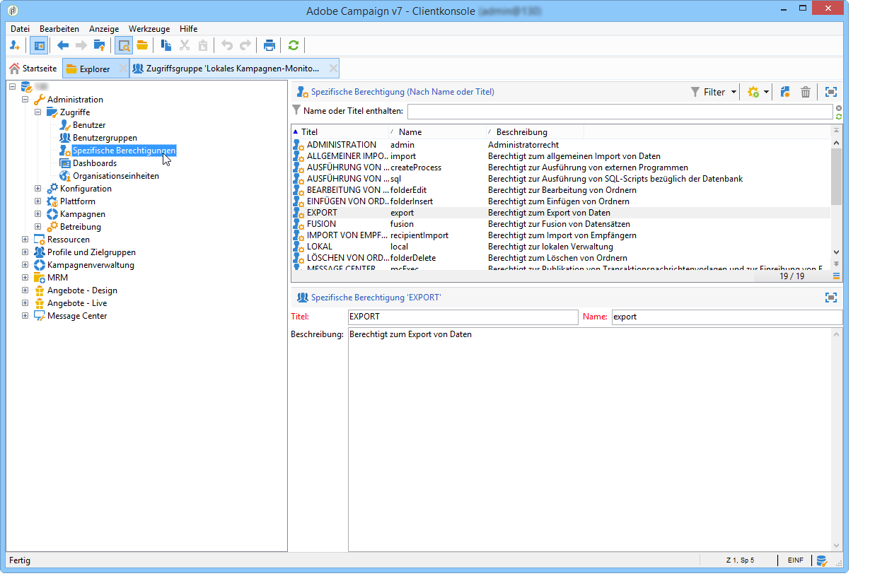Click the Name oder Titel filter field
Viewport: 870px width, 588px height.
click(x=620, y=112)
